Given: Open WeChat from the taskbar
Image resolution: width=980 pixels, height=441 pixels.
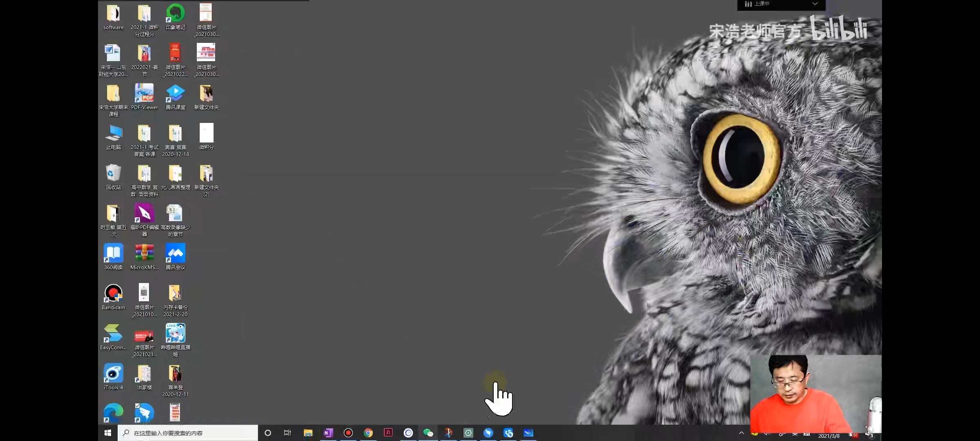Looking at the screenshot, I should click(x=428, y=433).
